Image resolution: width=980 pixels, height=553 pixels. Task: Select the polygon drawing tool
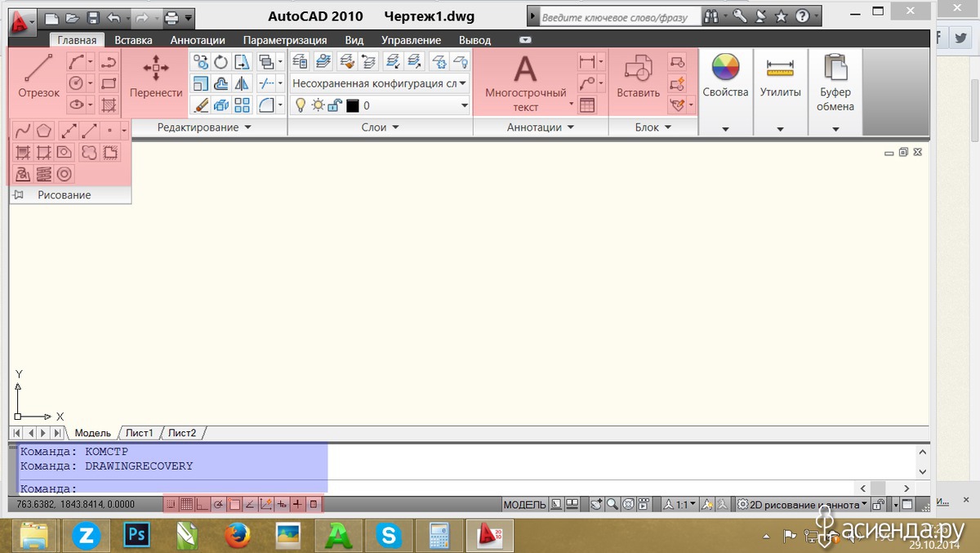pos(44,130)
